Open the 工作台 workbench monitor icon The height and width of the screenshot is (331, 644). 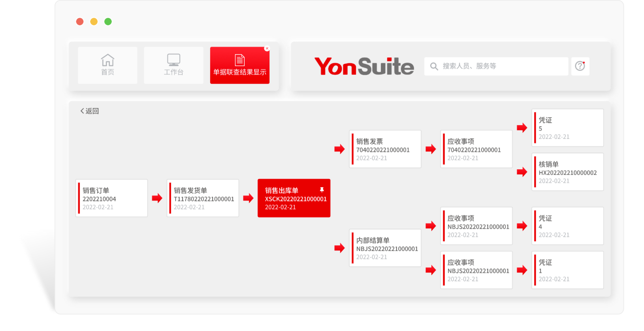[174, 60]
